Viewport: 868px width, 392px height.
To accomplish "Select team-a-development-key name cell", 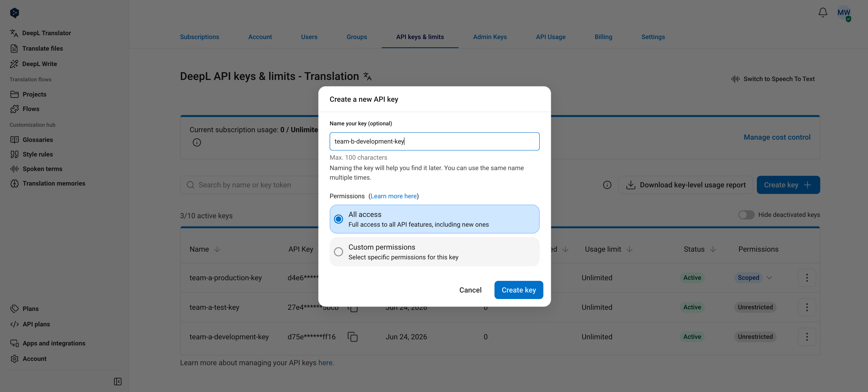I will (229, 337).
